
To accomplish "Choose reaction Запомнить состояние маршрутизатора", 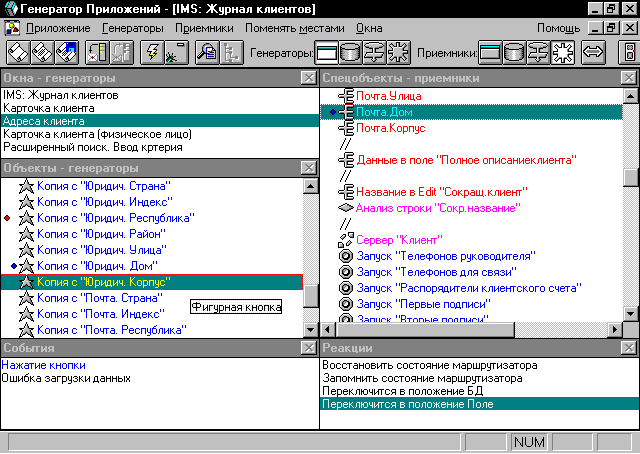I will coord(422,379).
